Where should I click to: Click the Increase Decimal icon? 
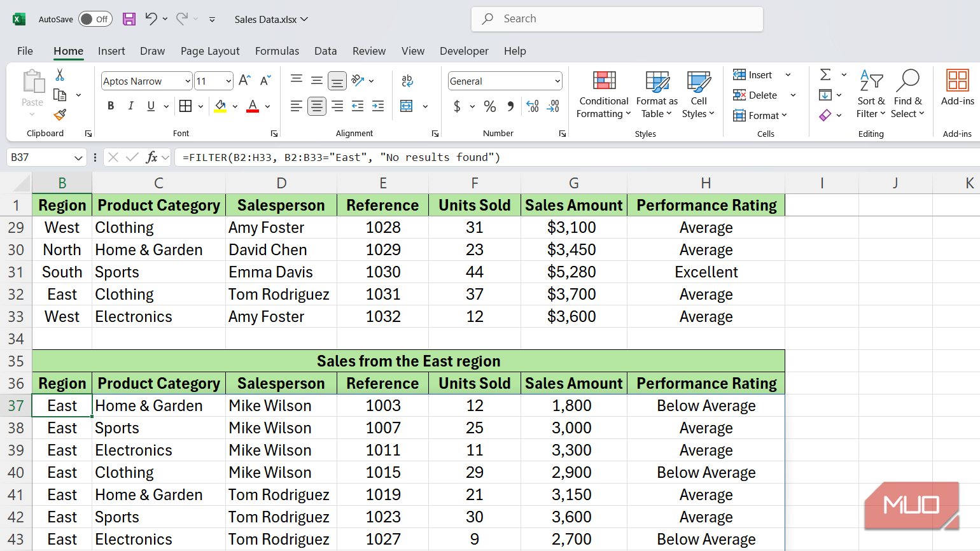[x=533, y=106]
